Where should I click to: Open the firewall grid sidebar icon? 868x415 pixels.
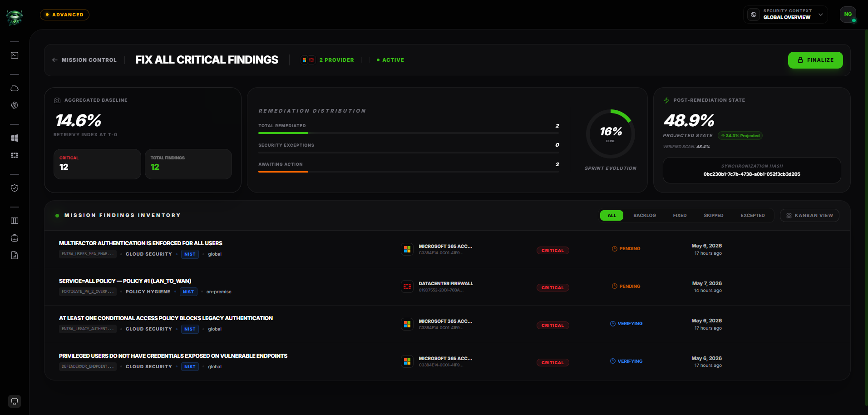point(15,155)
